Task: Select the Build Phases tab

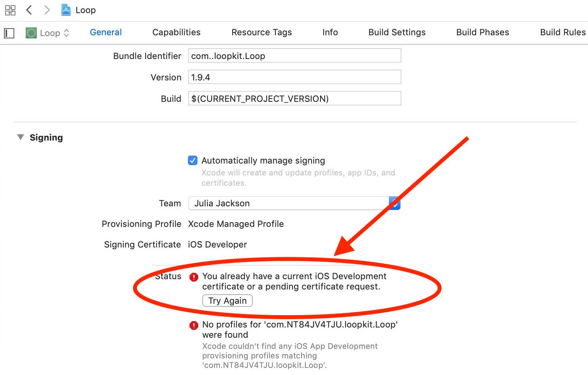Action: 483,32
